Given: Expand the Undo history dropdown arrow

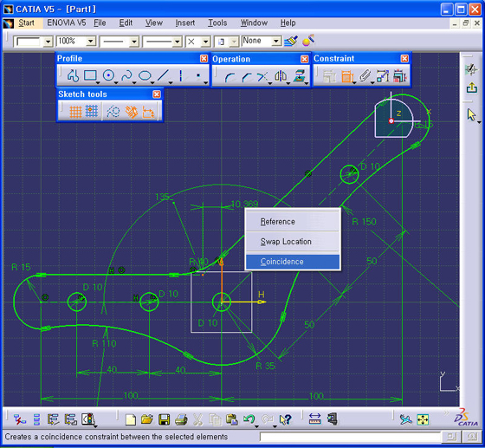Looking at the screenshot, I should [x=256, y=426].
